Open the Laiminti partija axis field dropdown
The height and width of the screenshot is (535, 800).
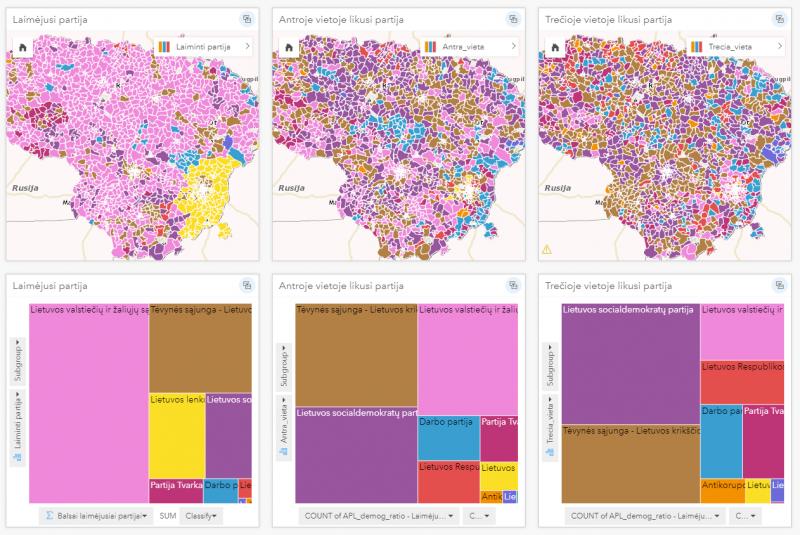point(18,427)
